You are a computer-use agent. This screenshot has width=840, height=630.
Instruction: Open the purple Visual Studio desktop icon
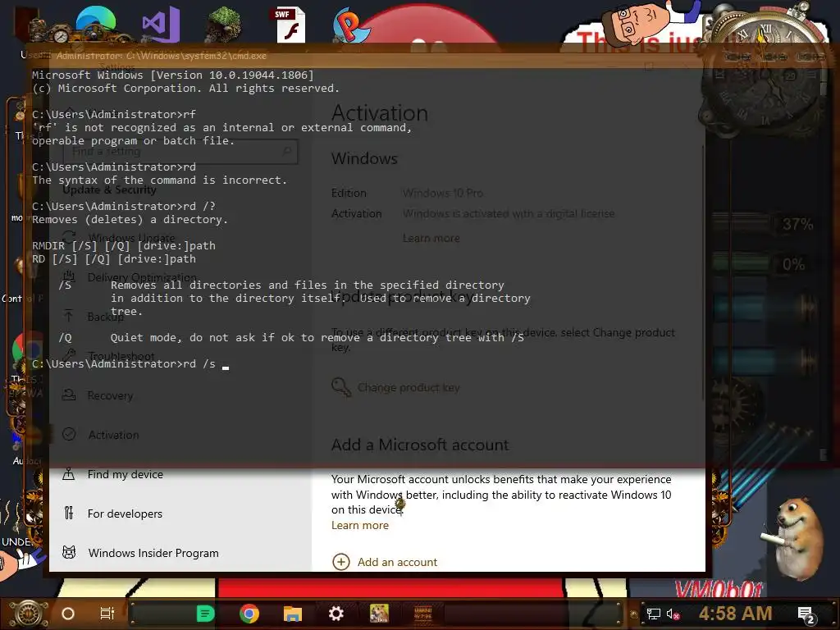[161, 24]
